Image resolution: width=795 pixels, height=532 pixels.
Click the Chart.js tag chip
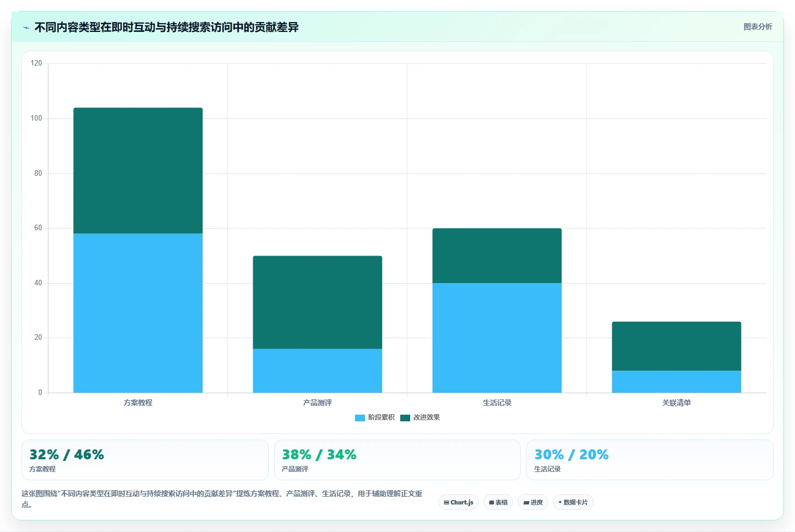click(459, 502)
